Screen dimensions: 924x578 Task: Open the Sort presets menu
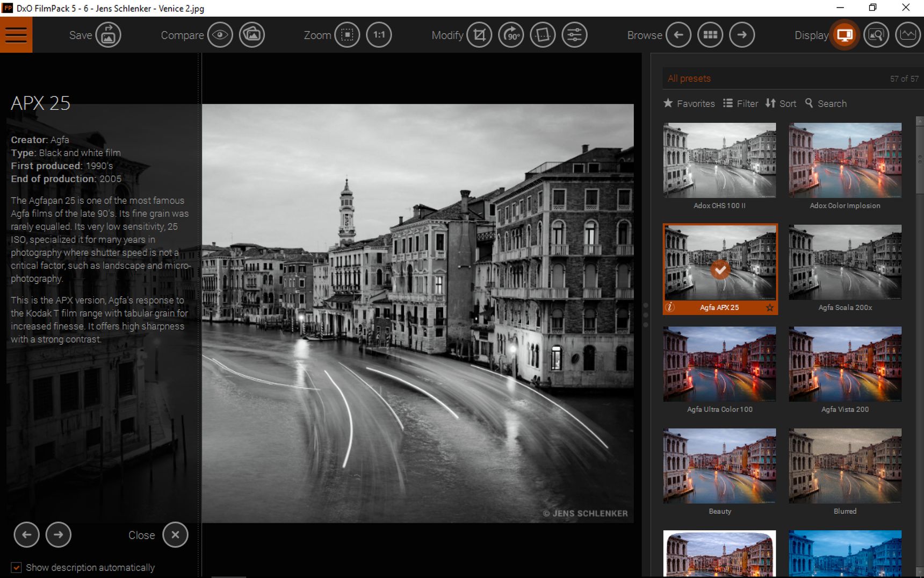[x=781, y=103]
